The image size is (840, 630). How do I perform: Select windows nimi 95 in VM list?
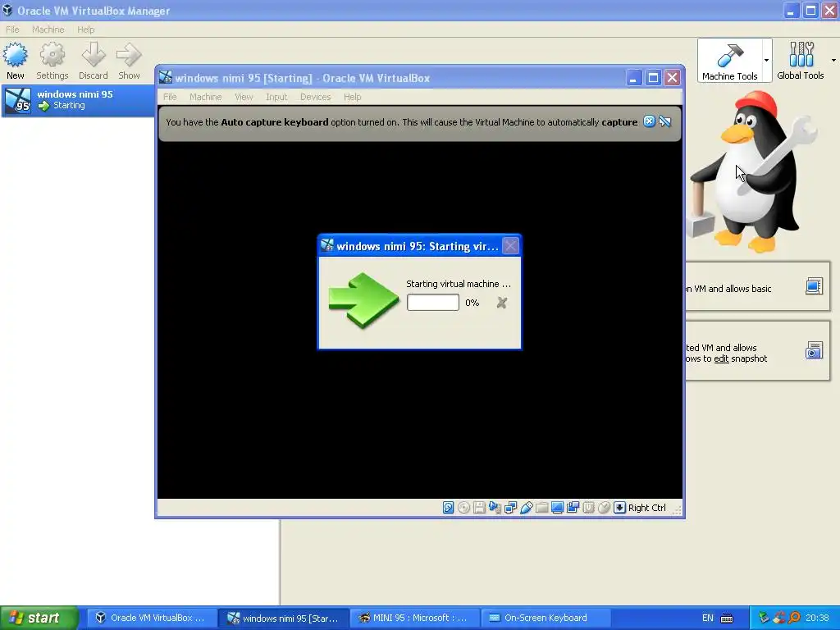pyautogui.click(x=78, y=100)
